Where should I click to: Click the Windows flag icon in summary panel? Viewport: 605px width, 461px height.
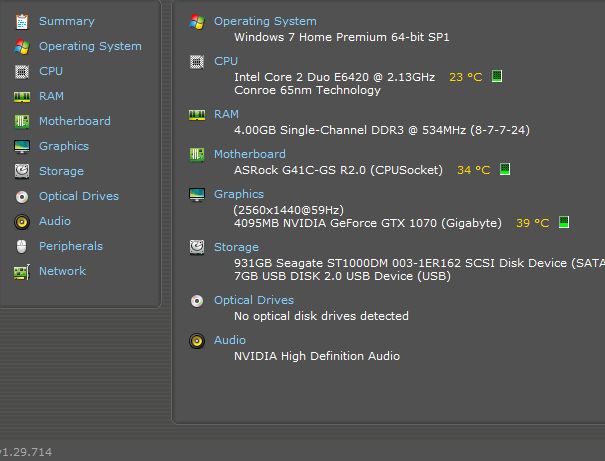coord(197,22)
